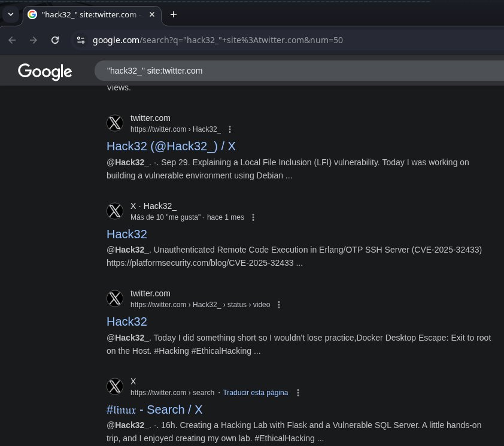Image resolution: width=504 pixels, height=446 pixels.
Task: Open the Hack32 (@Hack32_) / X result
Action: [x=171, y=146]
